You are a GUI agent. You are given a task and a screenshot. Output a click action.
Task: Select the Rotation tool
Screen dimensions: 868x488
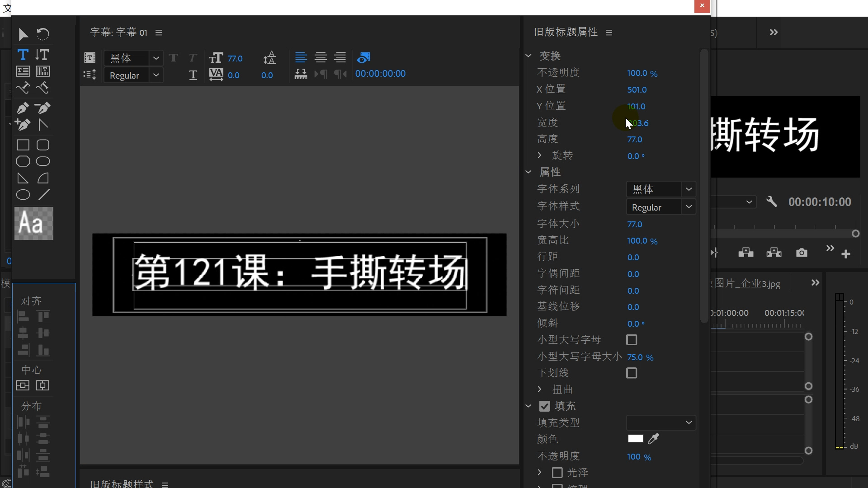tap(43, 34)
